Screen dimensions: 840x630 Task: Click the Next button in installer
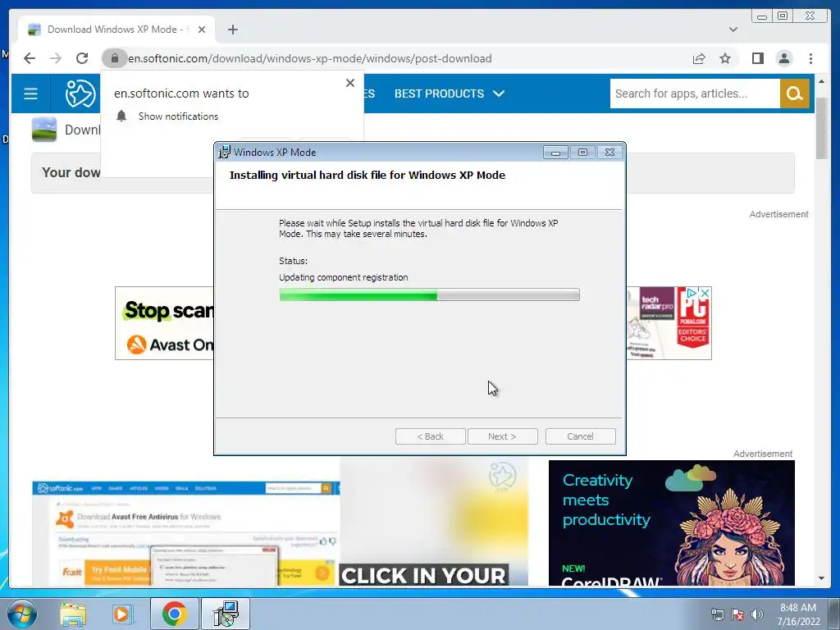click(503, 436)
